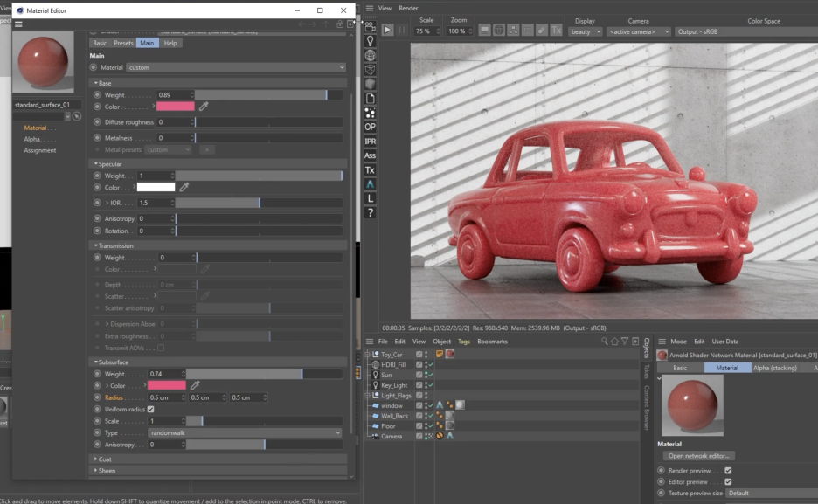This screenshot has height=504, width=818.
Task: Switch to the Presets tab
Action: pos(123,43)
